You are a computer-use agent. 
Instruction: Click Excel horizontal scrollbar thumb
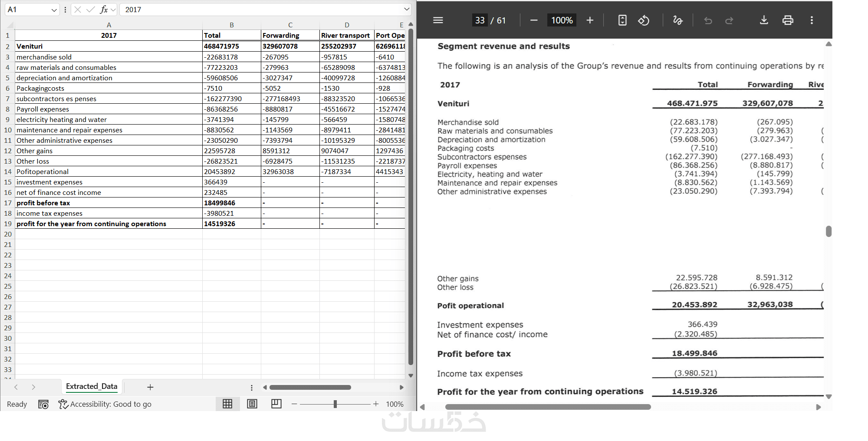[310, 387]
